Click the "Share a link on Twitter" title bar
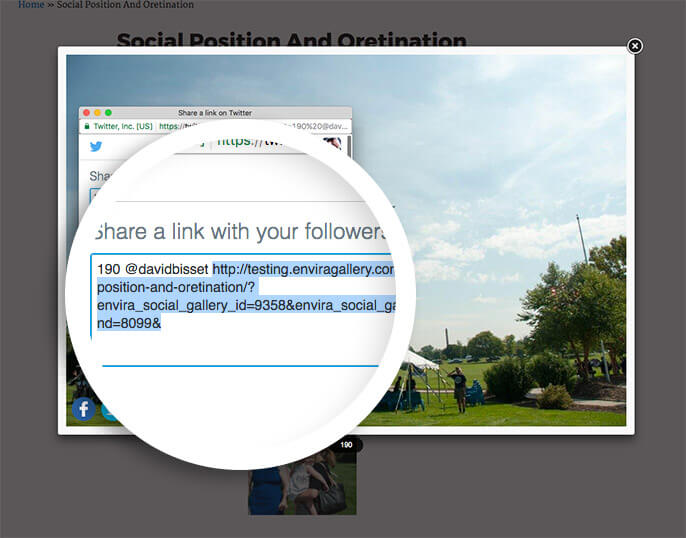 coord(215,113)
